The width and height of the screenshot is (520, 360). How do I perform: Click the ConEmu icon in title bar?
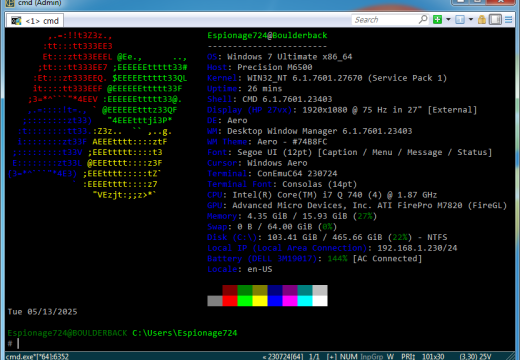(x=10, y=3)
